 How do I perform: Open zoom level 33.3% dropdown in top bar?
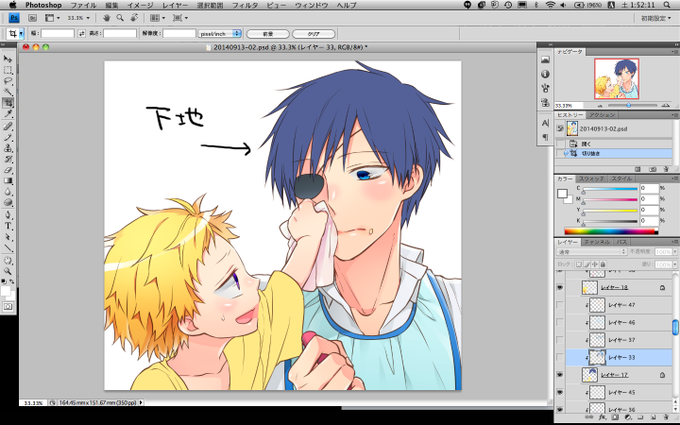pyautogui.click(x=88, y=18)
